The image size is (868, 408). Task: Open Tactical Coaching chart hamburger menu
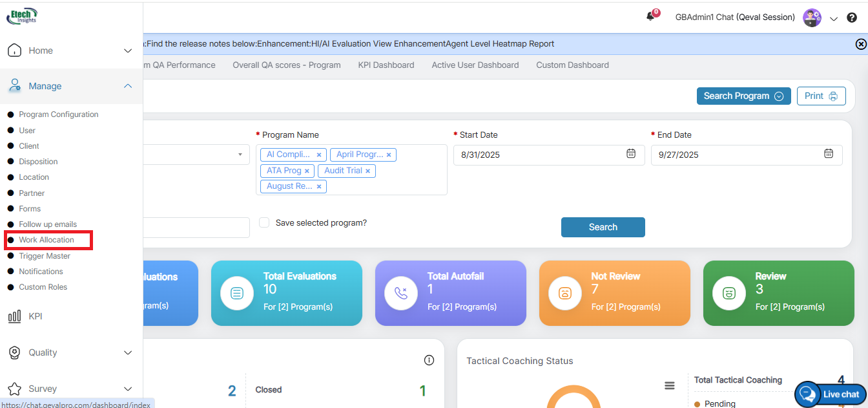click(670, 385)
